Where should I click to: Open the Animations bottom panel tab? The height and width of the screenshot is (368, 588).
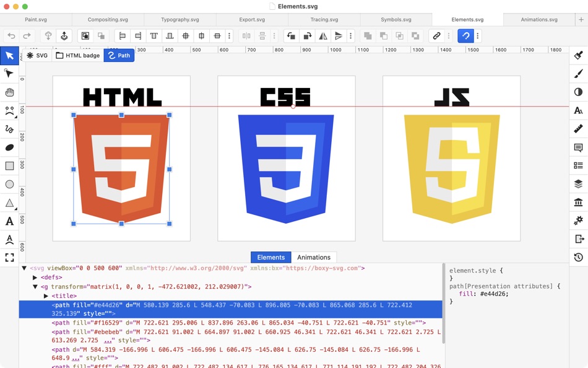point(314,257)
